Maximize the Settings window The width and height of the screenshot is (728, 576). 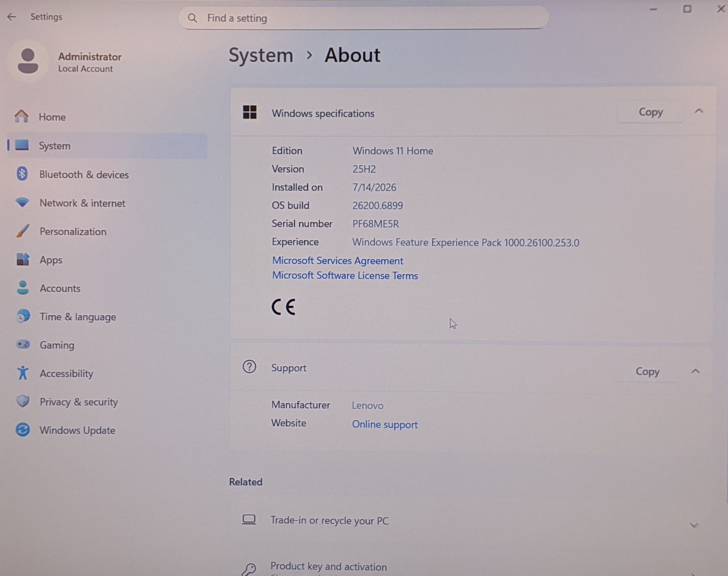point(687,9)
